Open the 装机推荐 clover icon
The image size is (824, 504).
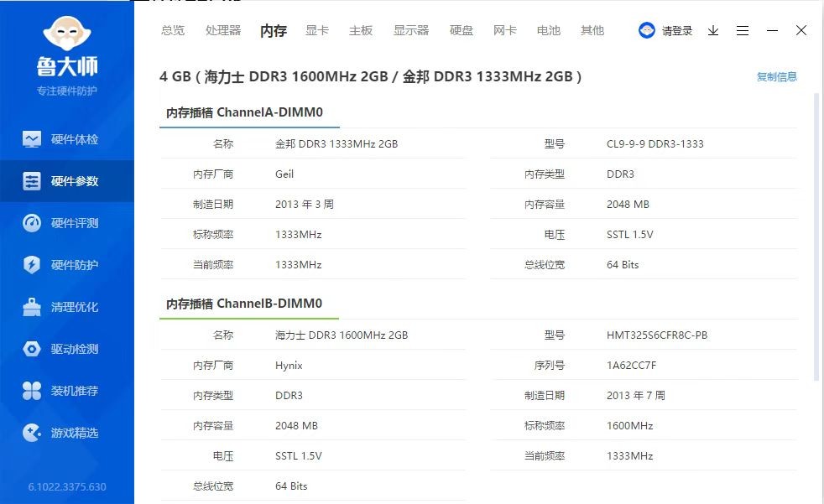tap(32, 391)
